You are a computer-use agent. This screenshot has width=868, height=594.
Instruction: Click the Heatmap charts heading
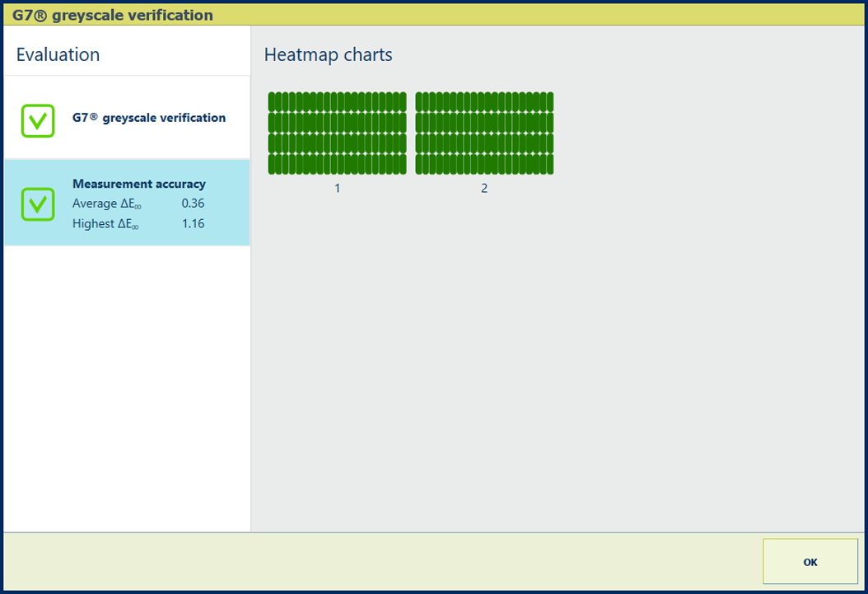[328, 55]
